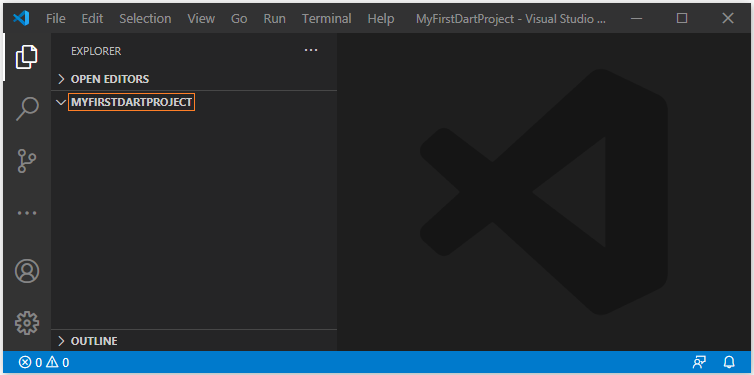Open the feedback icon in status bar
754x375 pixels.
click(x=699, y=362)
